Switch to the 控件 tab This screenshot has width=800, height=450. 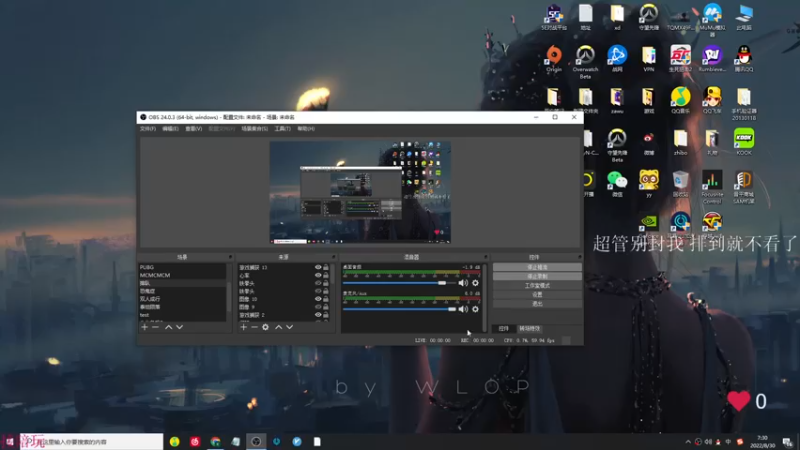point(504,329)
